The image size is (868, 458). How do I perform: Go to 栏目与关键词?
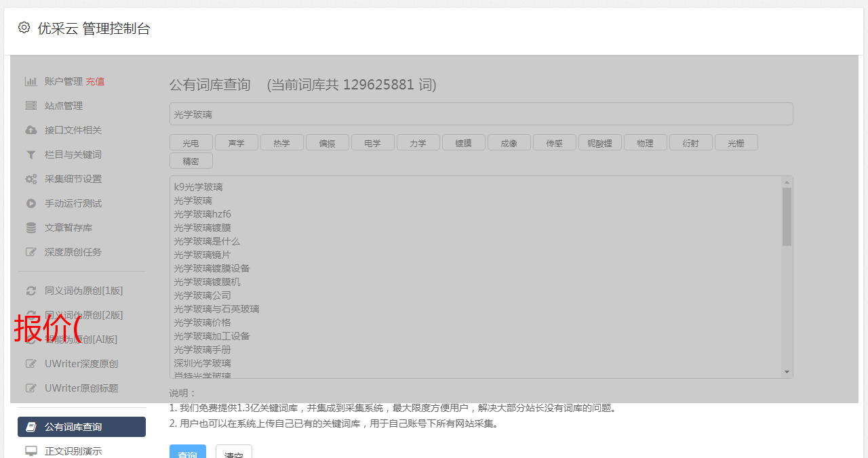(73, 154)
